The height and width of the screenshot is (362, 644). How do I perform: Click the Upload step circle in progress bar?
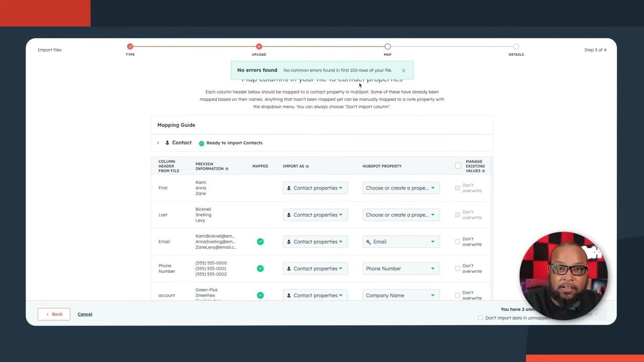pos(259,46)
